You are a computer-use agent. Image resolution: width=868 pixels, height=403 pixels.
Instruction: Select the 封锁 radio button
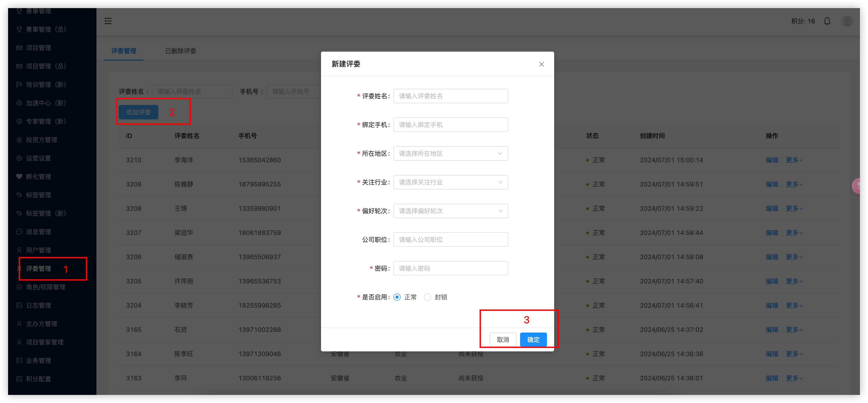(x=427, y=297)
